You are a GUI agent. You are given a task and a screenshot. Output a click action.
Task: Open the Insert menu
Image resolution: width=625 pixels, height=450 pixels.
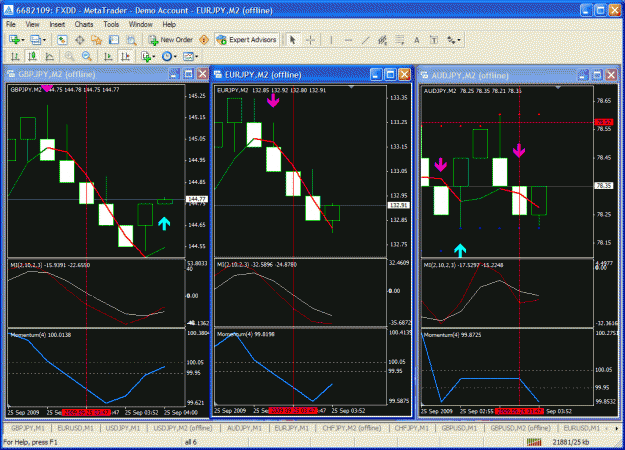[x=57, y=24]
